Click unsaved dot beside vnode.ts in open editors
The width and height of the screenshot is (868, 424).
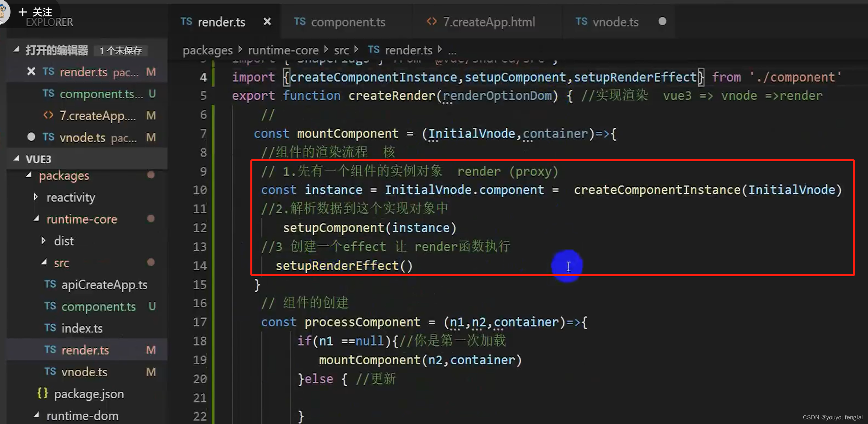(x=31, y=137)
